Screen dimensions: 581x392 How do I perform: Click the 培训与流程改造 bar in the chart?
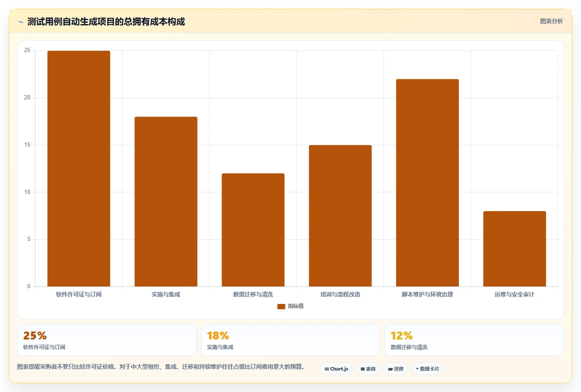(x=340, y=216)
